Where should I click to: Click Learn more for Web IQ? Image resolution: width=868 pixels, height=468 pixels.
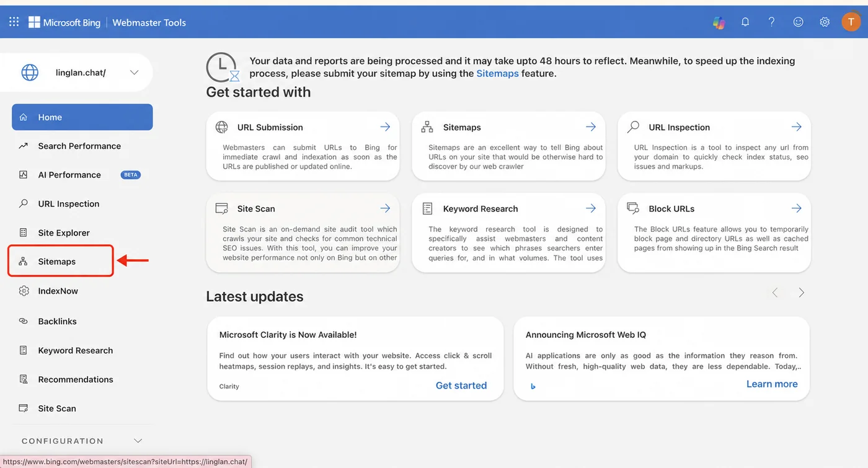click(x=772, y=384)
